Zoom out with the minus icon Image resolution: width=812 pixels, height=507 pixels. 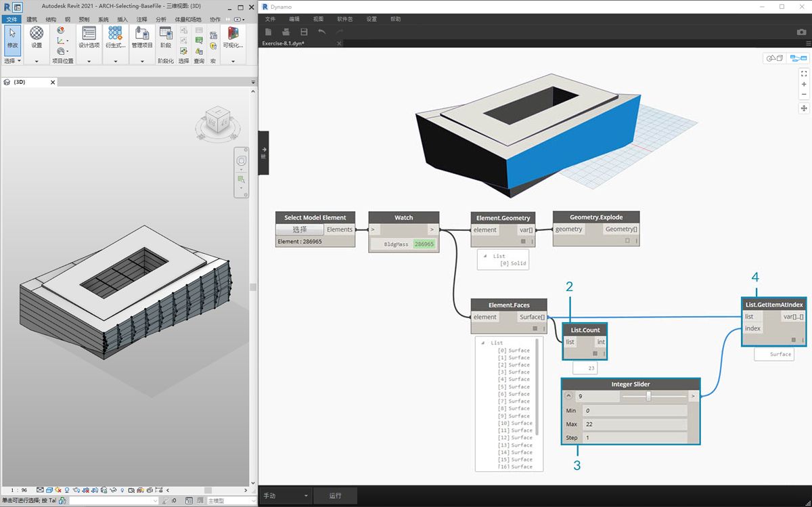[x=804, y=95]
